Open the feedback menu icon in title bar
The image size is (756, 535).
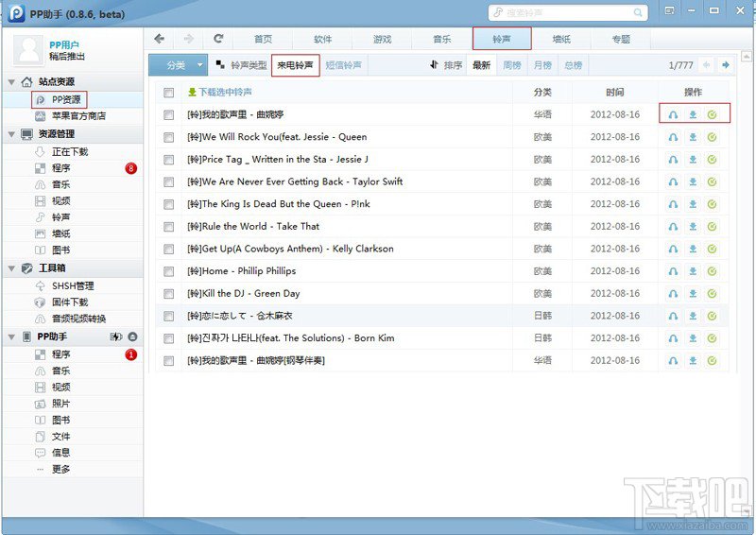[669, 10]
